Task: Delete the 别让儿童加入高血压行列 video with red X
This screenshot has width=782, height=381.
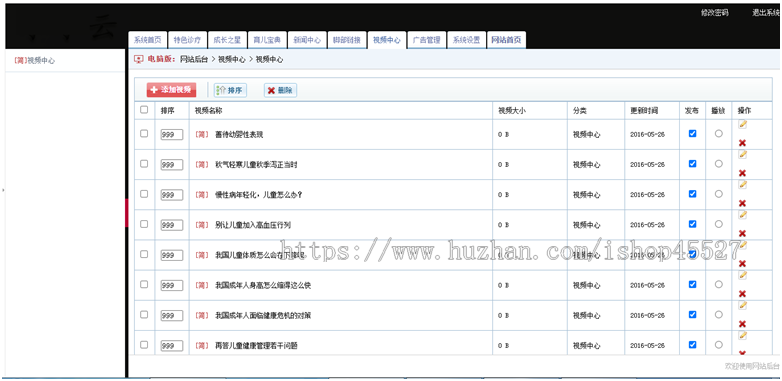Action: click(742, 233)
